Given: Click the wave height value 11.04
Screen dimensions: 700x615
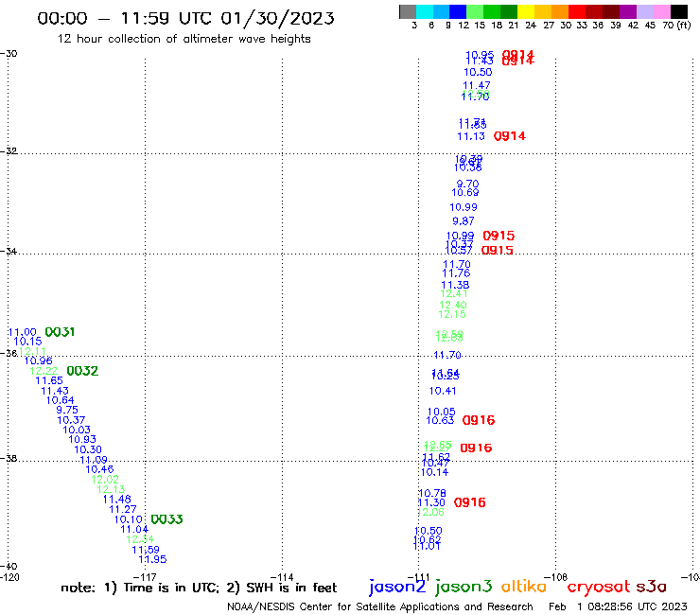Looking at the screenshot, I should (x=134, y=529).
